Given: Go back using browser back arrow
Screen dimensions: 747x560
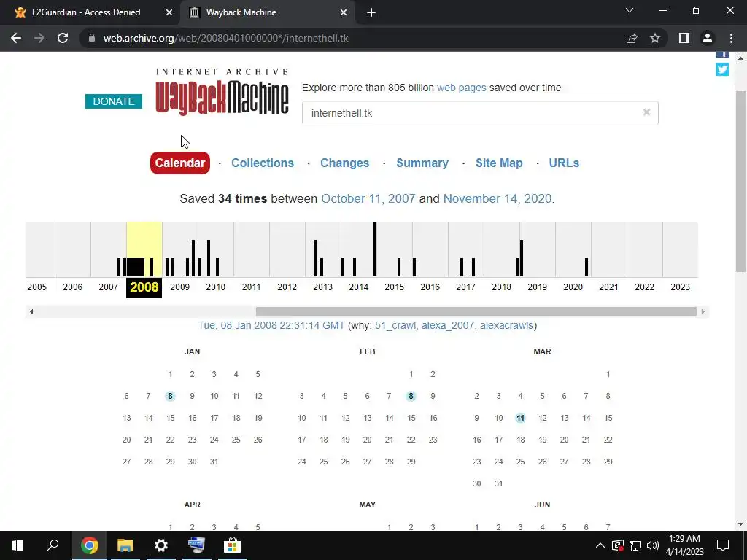Looking at the screenshot, I should (16, 38).
